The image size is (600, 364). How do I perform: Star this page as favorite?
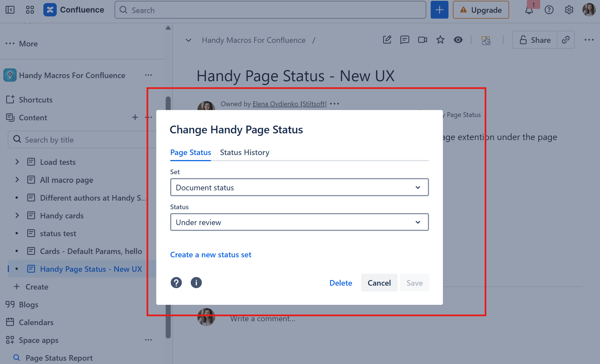pos(440,40)
